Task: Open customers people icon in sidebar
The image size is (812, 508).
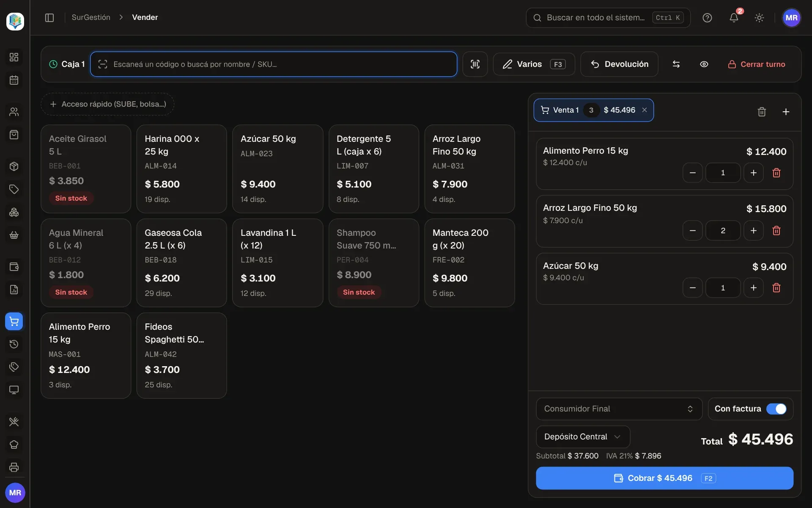Action: [x=14, y=112]
